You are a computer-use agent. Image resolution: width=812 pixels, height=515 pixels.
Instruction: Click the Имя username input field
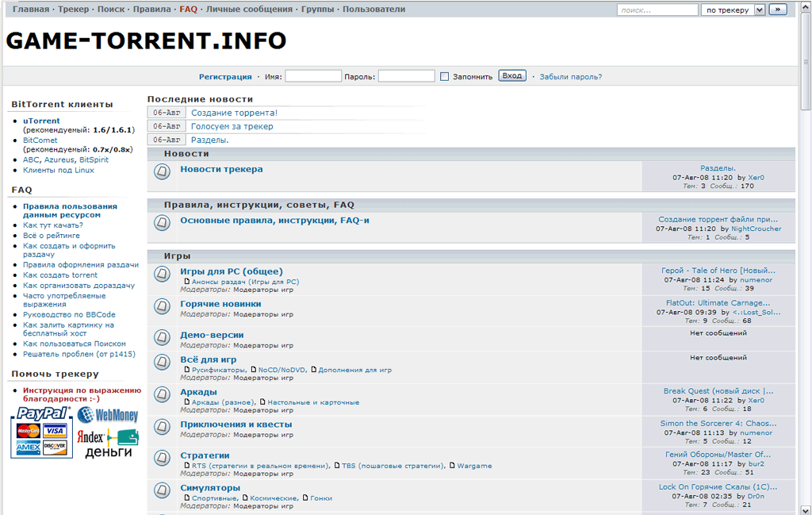tap(313, 76)
